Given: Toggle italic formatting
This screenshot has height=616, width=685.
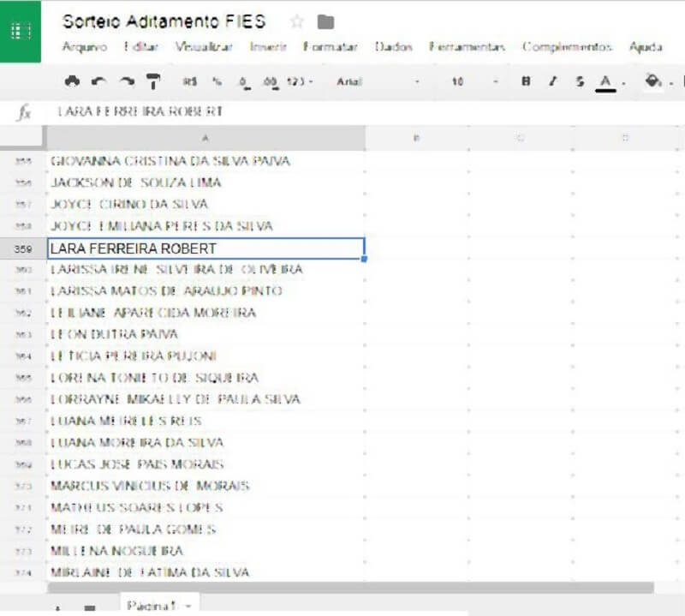Looking at the screenshot, I should [x=552, y=81].
